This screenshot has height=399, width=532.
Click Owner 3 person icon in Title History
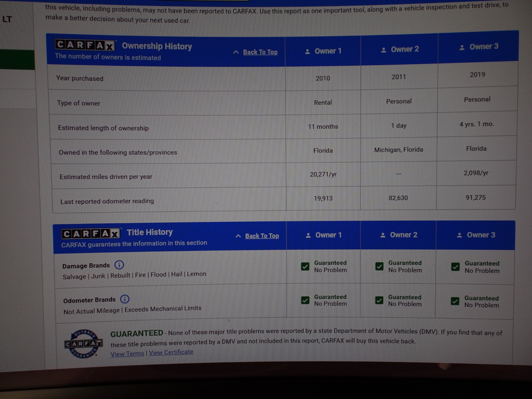459,235
